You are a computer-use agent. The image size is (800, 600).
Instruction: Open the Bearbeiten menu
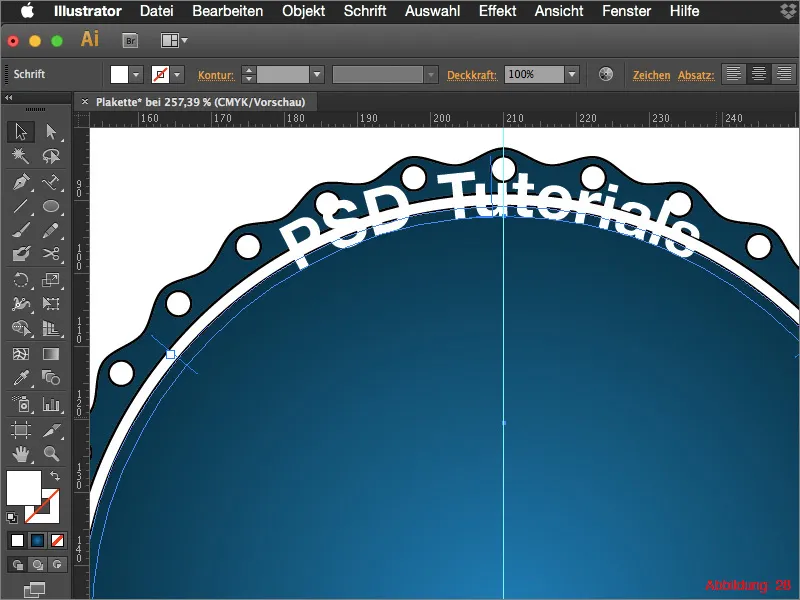[228, 11]
